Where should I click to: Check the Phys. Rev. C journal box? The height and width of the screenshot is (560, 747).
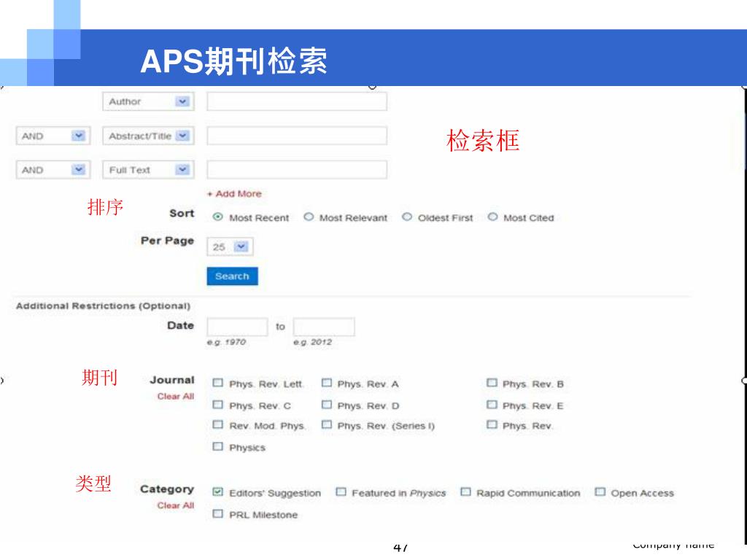point(217,405)
